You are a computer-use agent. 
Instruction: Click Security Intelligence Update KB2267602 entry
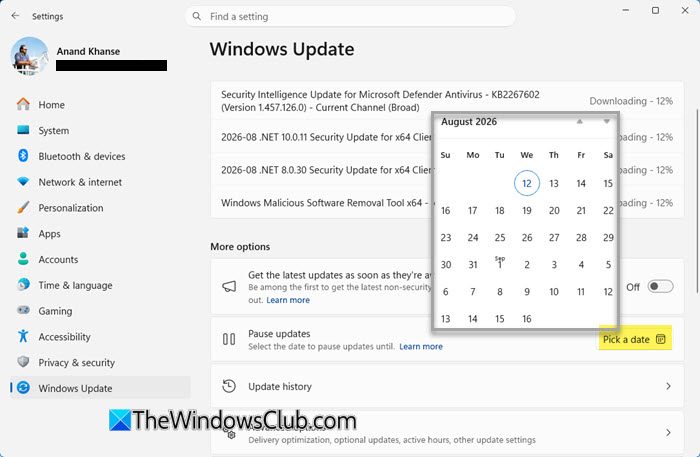pyautogui.click(x=380, y=101)
